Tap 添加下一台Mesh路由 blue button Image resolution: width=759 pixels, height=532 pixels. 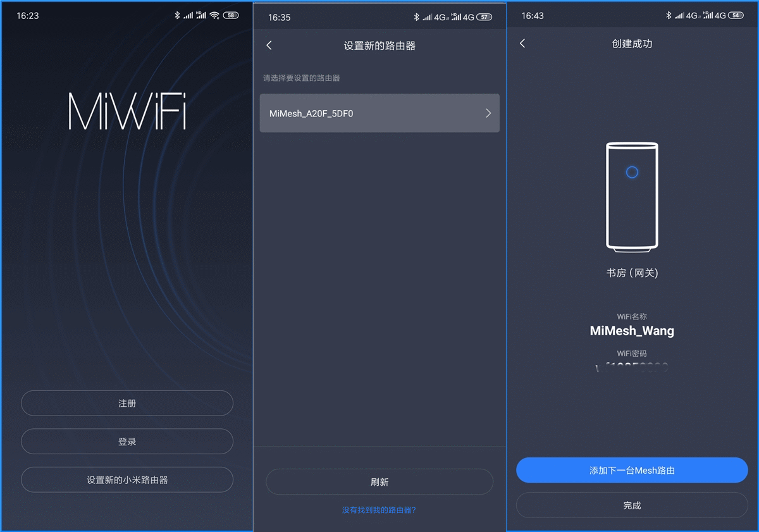tap(632, 470)
